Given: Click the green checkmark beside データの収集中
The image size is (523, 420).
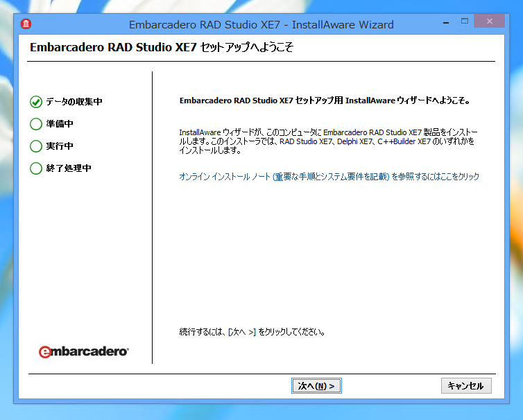Looking at the screenshot, I should click(36, 102).
